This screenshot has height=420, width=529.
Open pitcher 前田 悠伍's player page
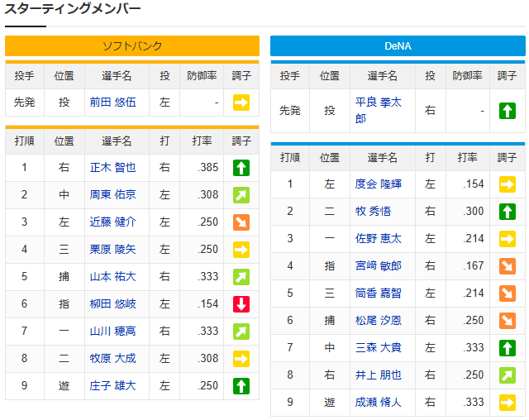click(112, 103)
